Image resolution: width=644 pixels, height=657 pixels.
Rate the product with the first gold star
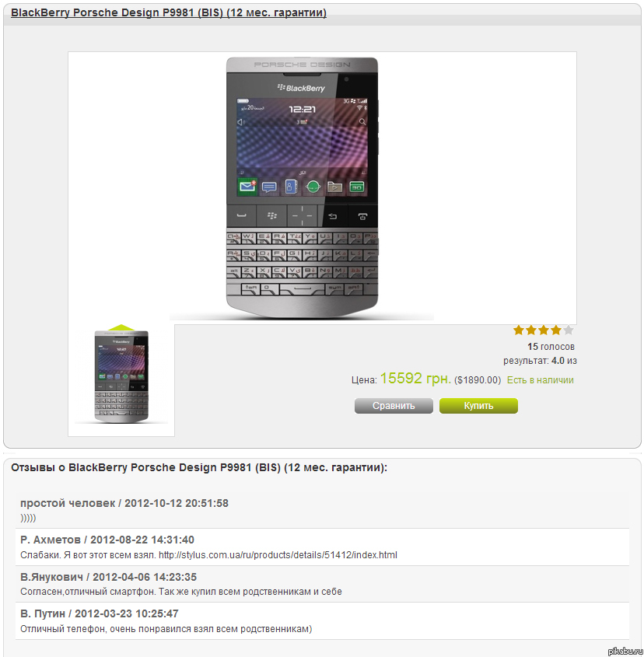tap(519, 330)
